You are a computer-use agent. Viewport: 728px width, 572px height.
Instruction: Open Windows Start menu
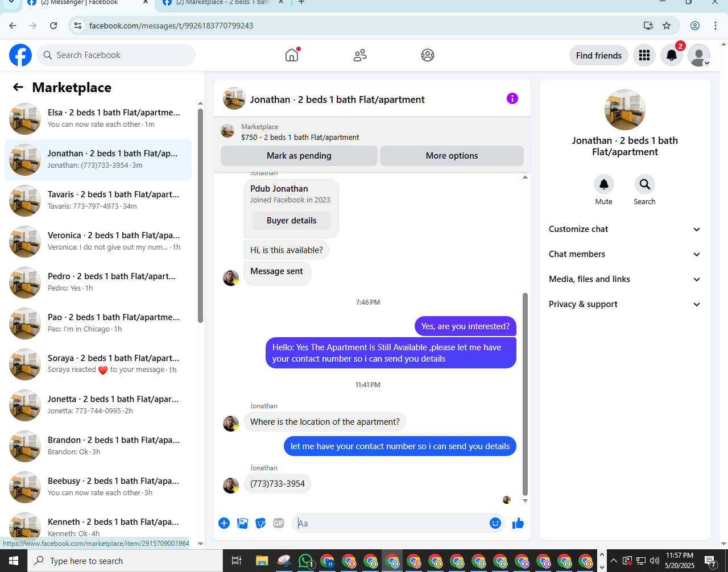[x=13, y=561]
